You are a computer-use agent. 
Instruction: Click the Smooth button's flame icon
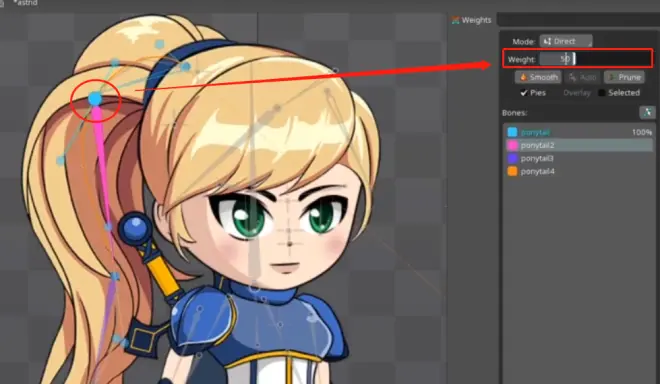point(523,77)
